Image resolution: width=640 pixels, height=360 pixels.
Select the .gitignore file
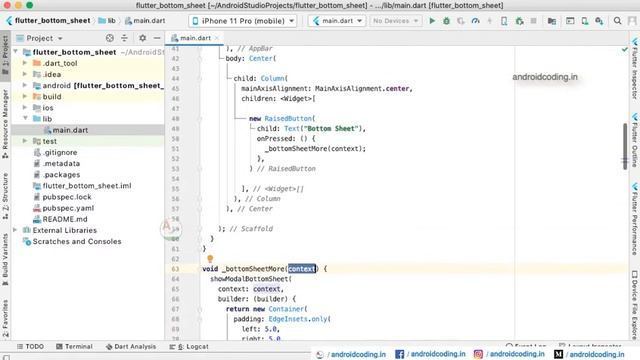tap(60, 152)
